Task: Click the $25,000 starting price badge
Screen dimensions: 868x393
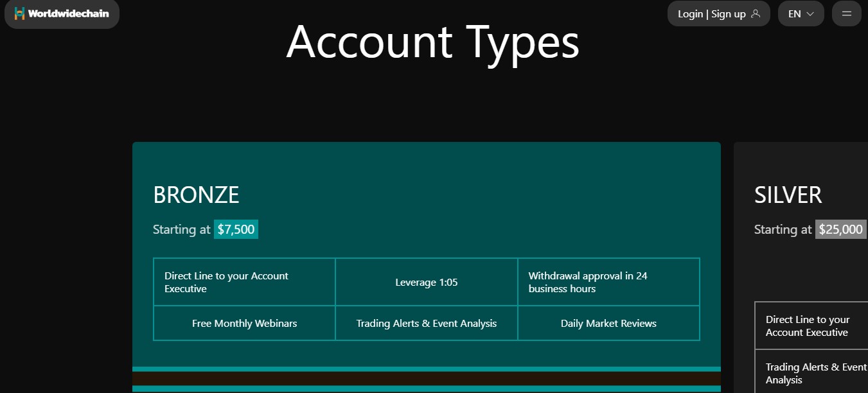Action: point(841,229)
